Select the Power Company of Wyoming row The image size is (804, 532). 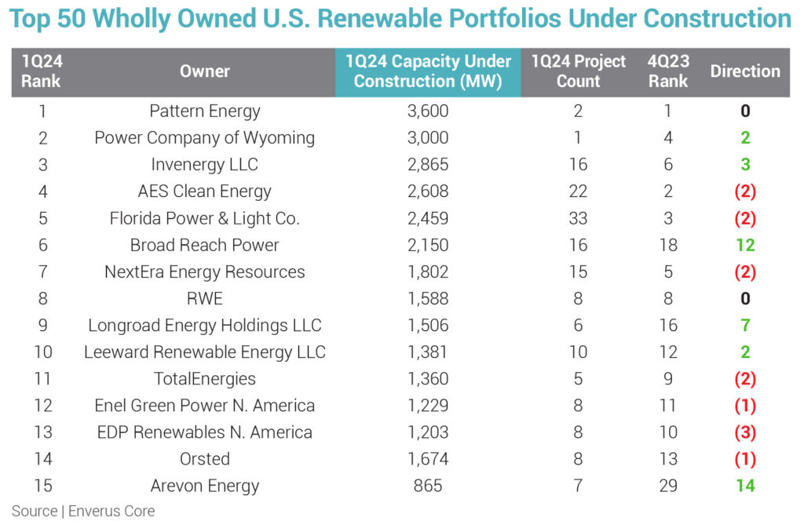pyautogui.click(x=205, y=138)
